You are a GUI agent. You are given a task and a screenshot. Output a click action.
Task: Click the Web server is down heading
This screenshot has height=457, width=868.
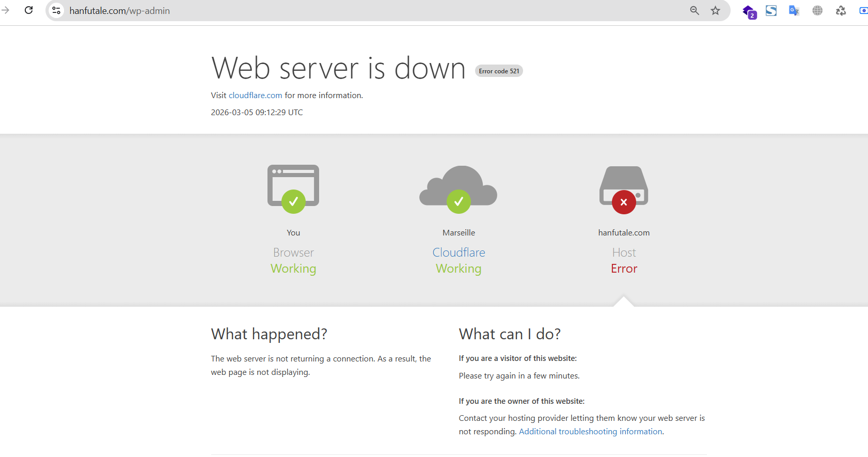(338, 68)
